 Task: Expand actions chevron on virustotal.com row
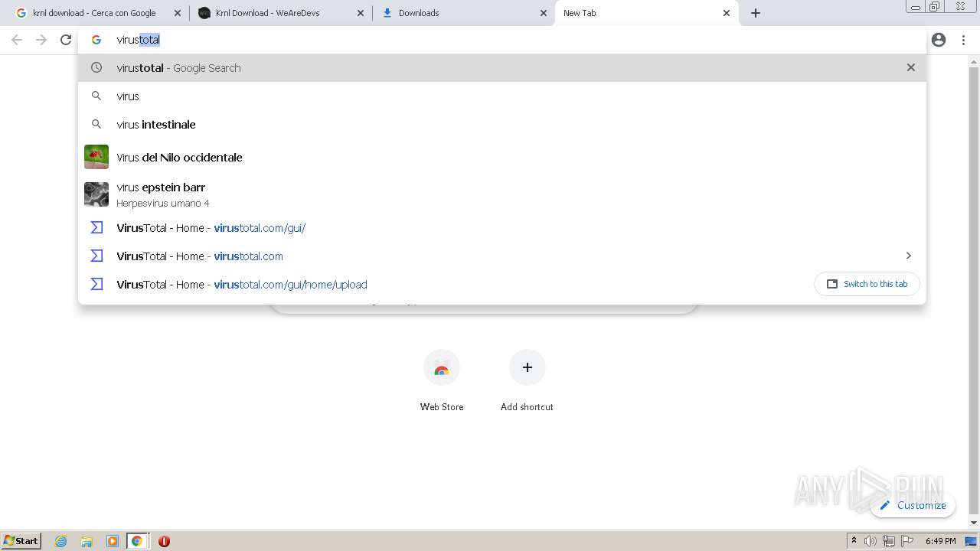point(909,256)
